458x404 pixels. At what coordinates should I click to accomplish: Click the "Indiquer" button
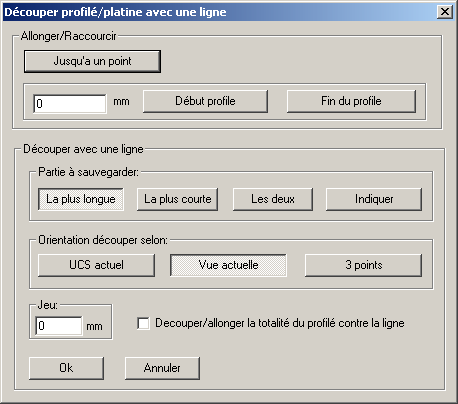pyautogui.click(x=374, y=199)
